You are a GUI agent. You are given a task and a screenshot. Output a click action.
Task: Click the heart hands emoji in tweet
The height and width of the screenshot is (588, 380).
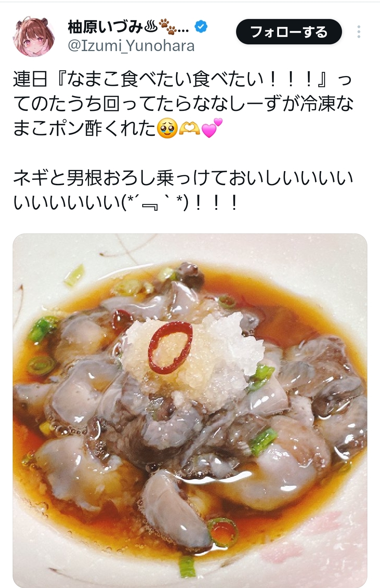coord(189,129)
